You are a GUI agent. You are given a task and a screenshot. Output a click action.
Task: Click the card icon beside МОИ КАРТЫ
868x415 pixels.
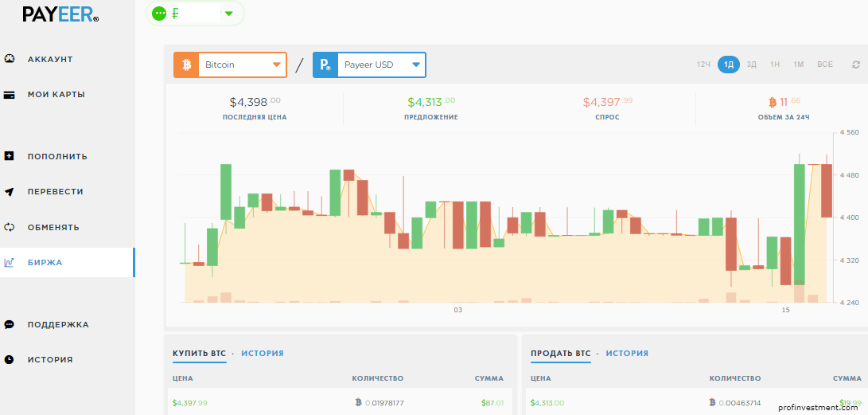pyautogui.click(x=9, y=95)
